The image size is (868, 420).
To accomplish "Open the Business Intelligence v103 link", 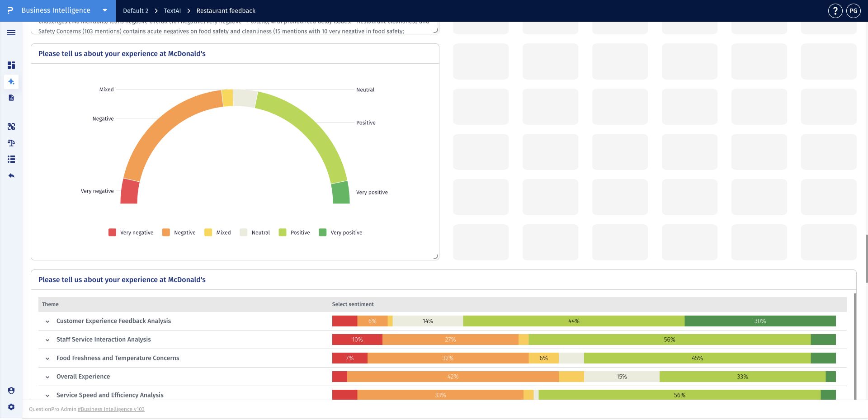I will tap(111, 409).
